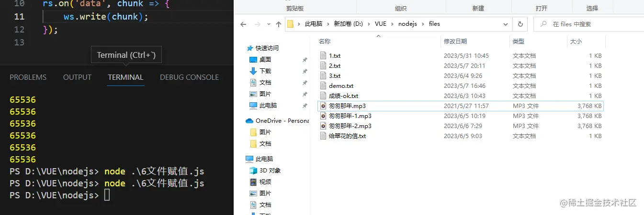This screenshot has height=215, width=644.
Task: Open 快速访问 in the navigation pane
Action: [267, 48]
